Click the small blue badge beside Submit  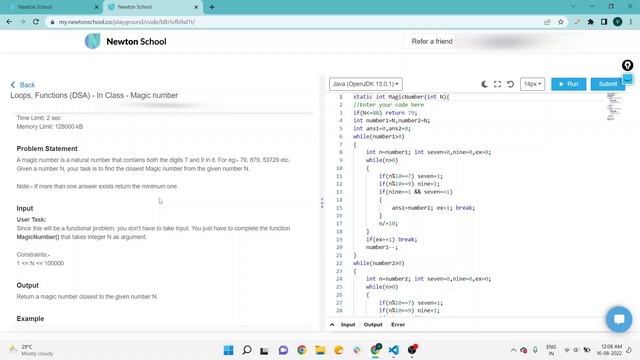pos(628,79)
